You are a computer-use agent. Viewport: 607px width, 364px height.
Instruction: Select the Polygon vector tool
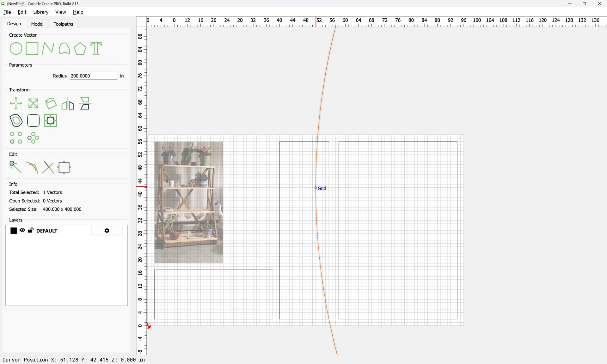[80, 49]
